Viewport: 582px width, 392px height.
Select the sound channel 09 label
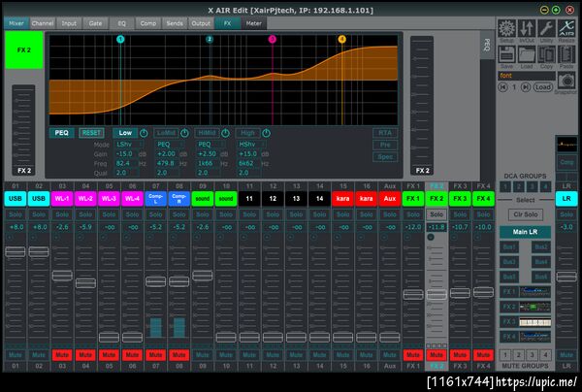click(203, 199)
